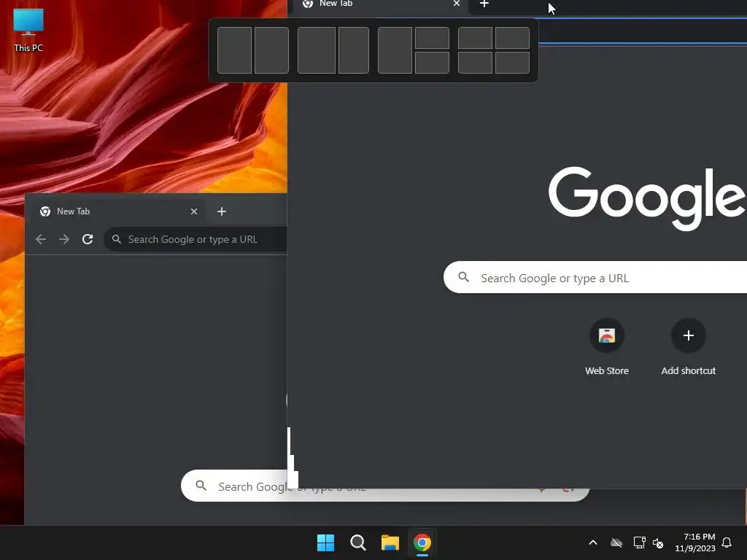Show hidden tray icons chevron
This screenshot has height=560, width=747.
[x=593, y=542]
